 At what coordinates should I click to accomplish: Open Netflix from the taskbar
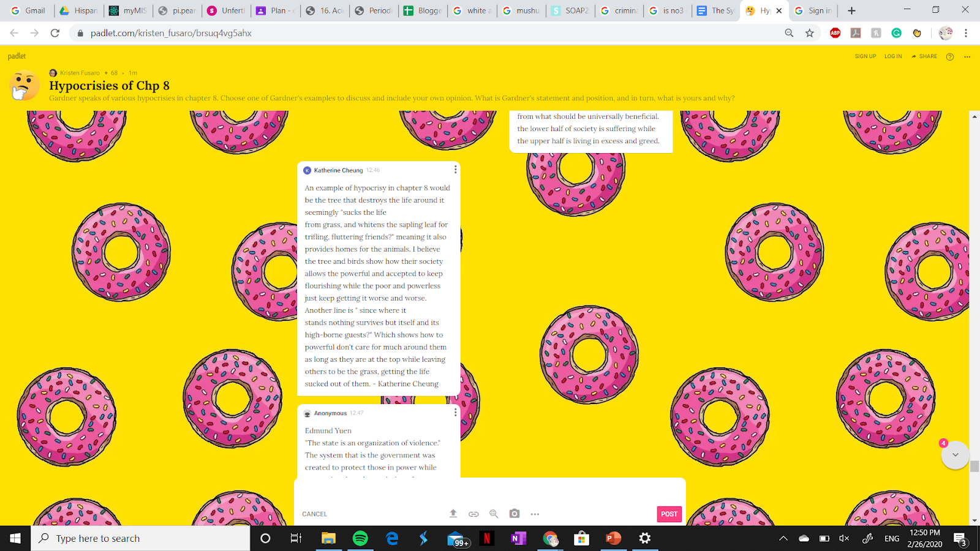click(x=486, y=538)
